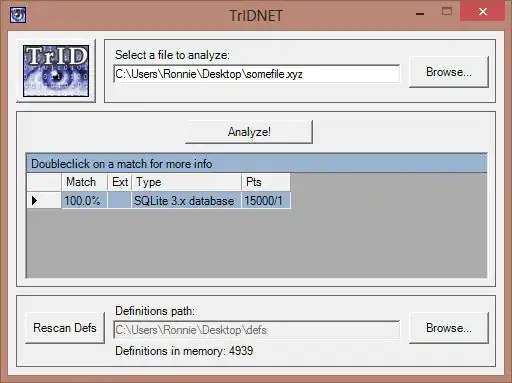Screen dimensions: 512x383
Task: Click the 'Definitions path:' label
Action: click(155, 311)
